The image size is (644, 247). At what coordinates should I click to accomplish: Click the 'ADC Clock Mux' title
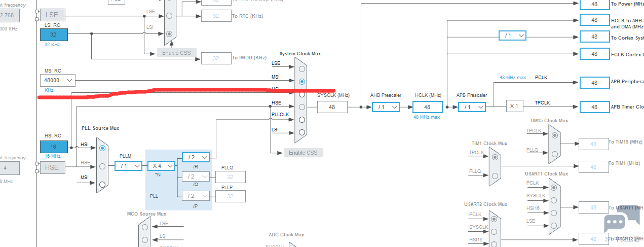286,235
